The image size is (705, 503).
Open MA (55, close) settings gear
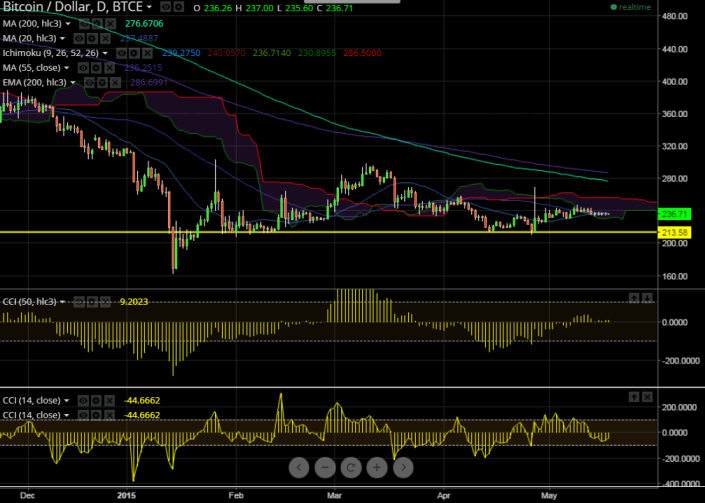[x=96, y=68]
